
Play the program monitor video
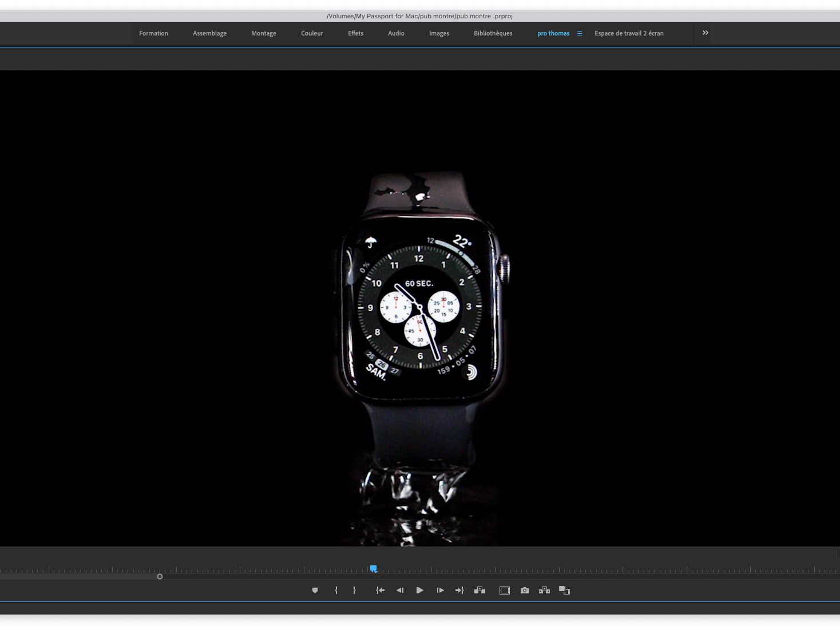[x=420, y=591]
